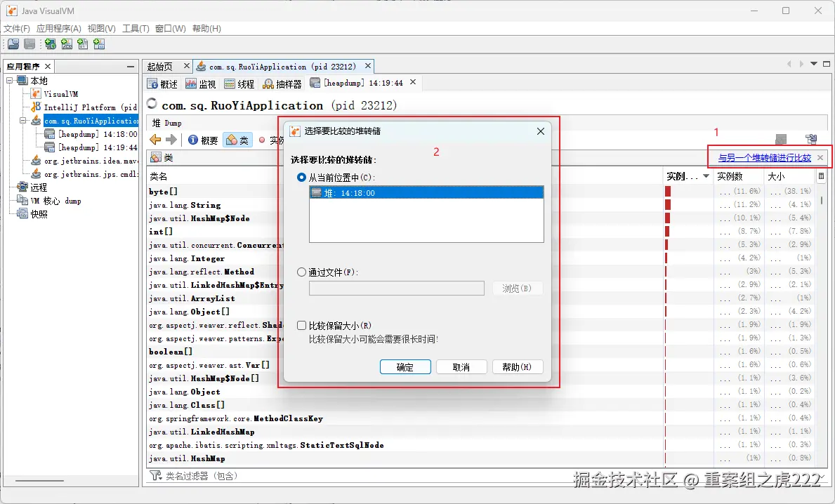Open the sort dropdown on 实例 column
The width and height of the screenshot is (835, 504).
point(706,176)
